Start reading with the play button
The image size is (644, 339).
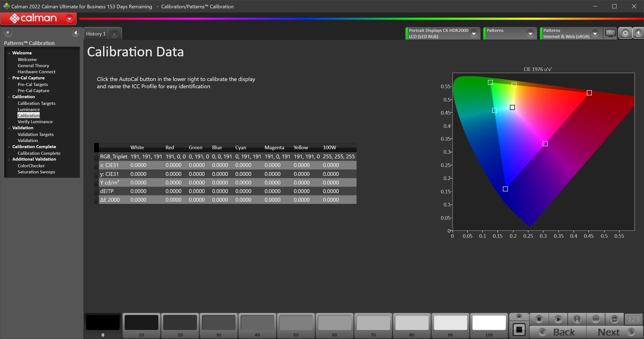(558, 319)
